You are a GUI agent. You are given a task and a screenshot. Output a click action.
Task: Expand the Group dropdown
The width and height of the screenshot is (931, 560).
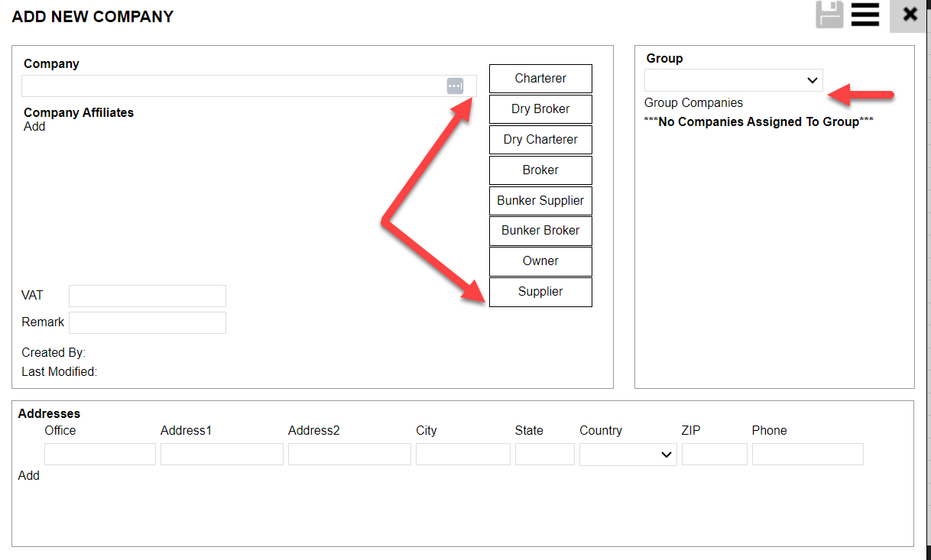(733, 80)
